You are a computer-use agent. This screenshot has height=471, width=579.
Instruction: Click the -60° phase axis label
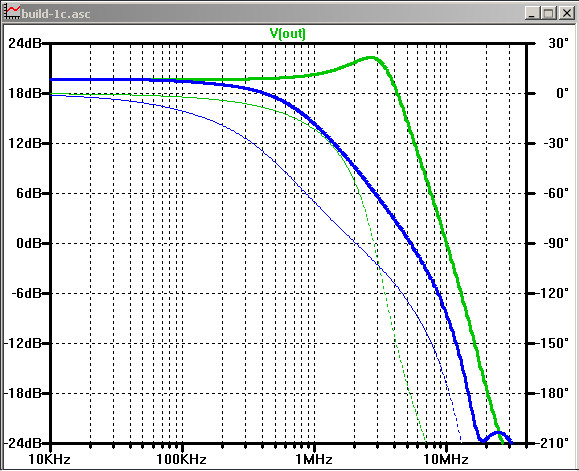[x=556, y=193]
